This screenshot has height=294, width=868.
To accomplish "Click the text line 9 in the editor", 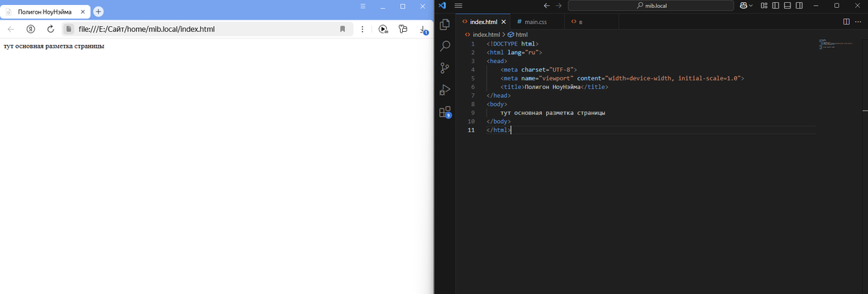I will (x=553, y=113).
